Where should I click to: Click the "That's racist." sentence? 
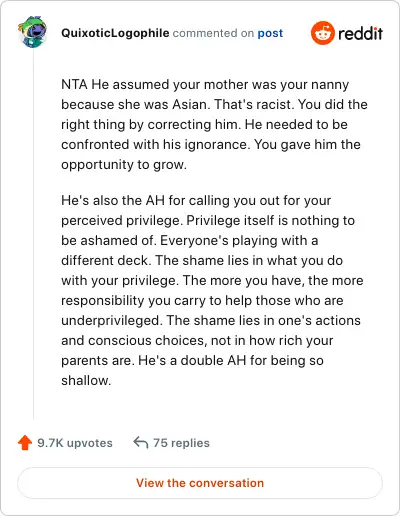(253, 104)
